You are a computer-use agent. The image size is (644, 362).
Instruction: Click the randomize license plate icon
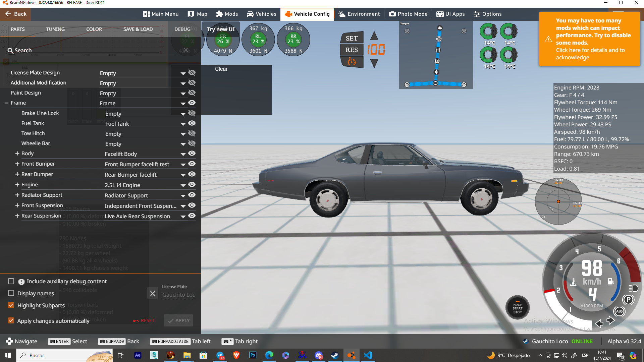pyautogui.click(x=153, y=294)
